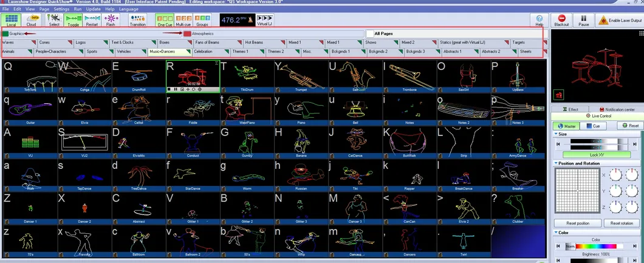Toggle the All Pages checkbox
This screenshot has width=644, height=263.
pyautogui.click(x=370, y=34)
